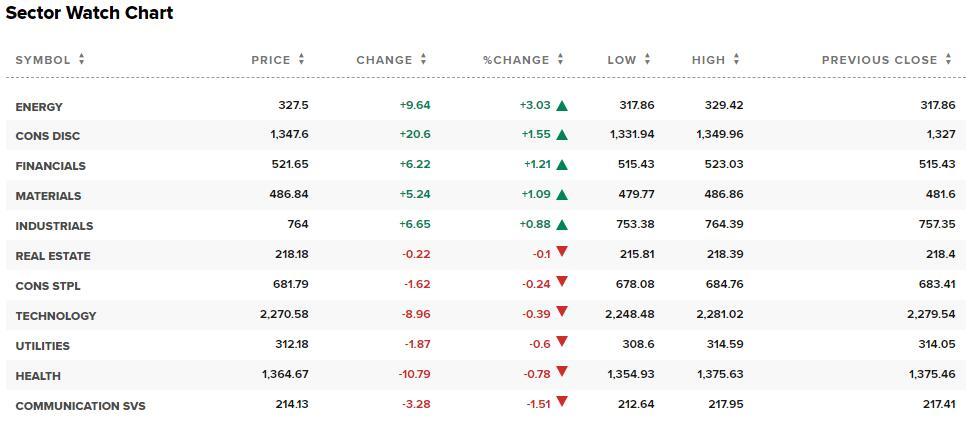This screenshot has height=427, width=970.
Task: Select REAL ESTATE high value 218.39
Action: click(724, 254)
